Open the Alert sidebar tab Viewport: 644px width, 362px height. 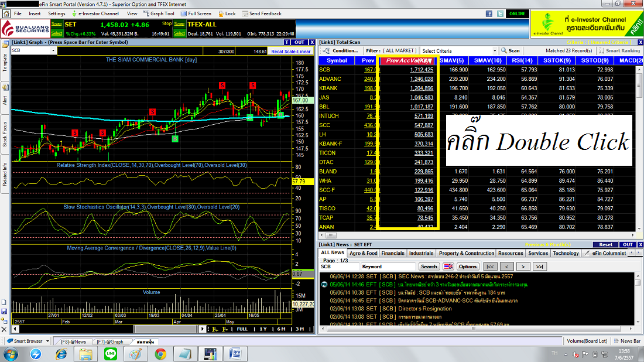(5, 100)
